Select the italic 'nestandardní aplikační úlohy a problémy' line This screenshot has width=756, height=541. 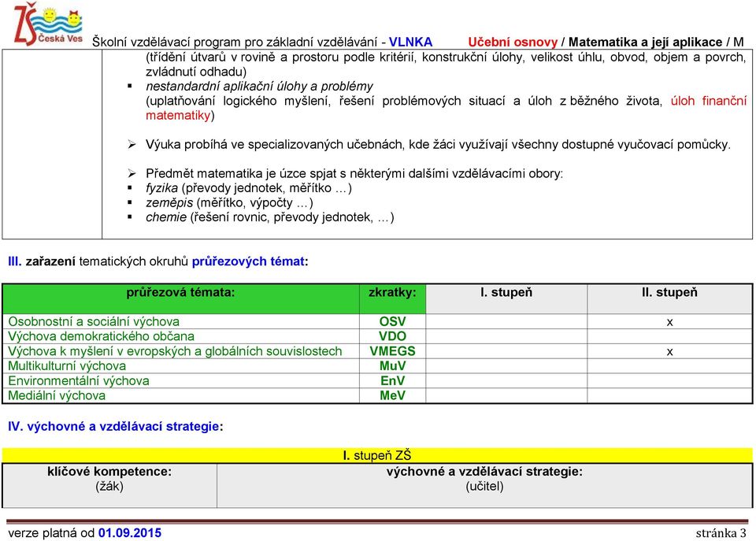pos(259,87)
